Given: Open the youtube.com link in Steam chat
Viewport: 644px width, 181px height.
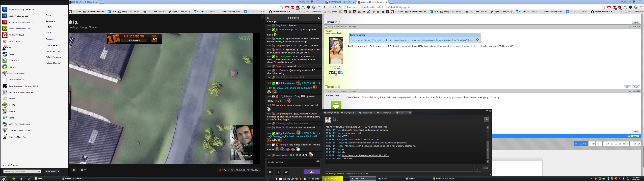Looking at the screenshot, I should pos(365,156).
